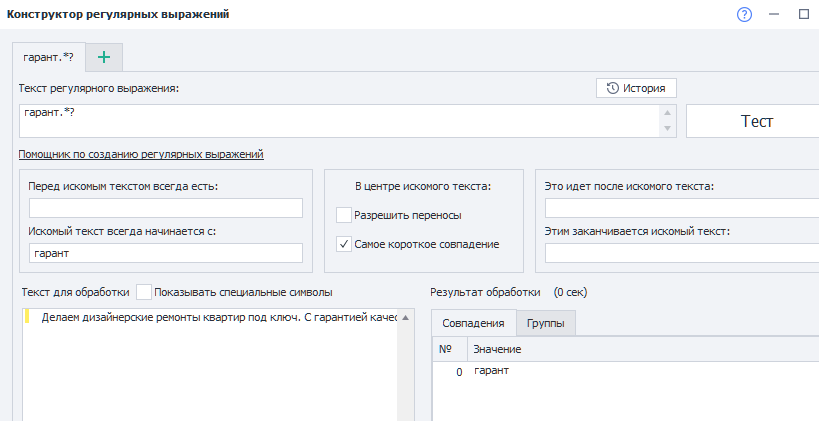Switch to the Группы tab

click(546, 323)
